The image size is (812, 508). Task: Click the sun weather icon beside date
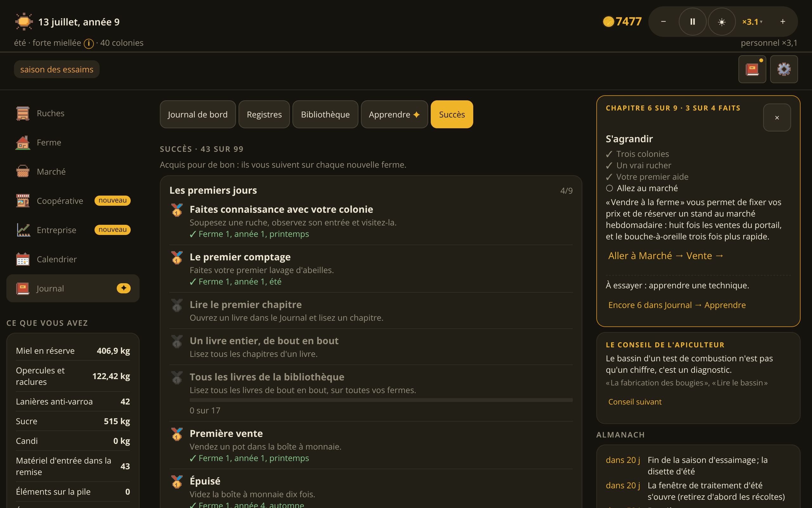[24, 22]
